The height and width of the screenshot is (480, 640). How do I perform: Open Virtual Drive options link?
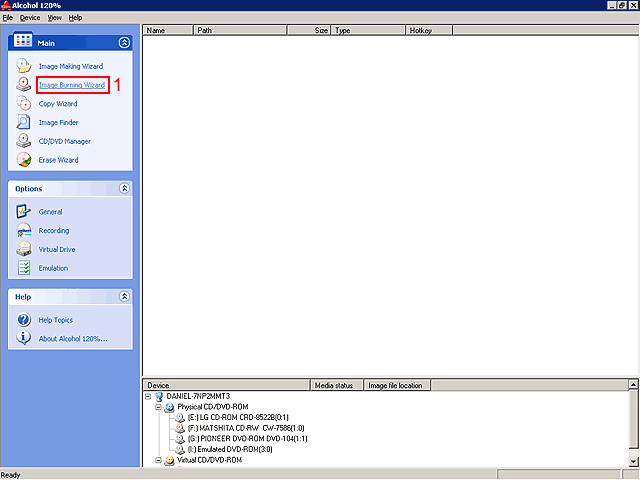(x=57, y=249)
